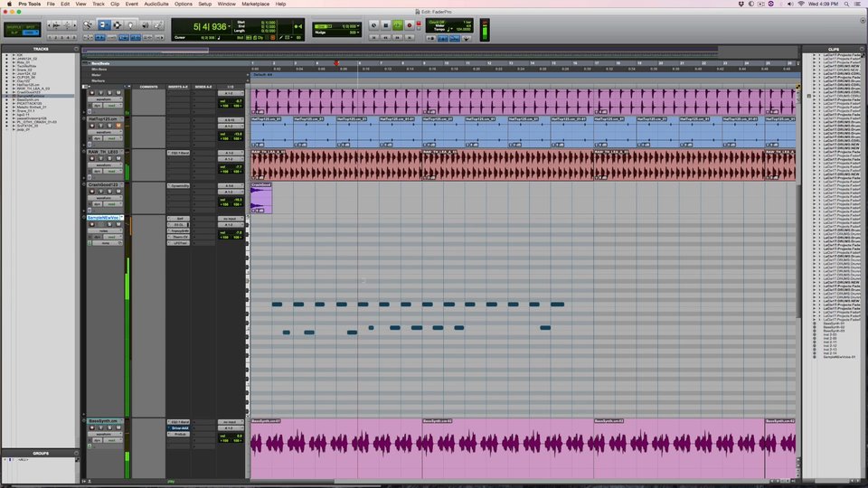Open HatTop125.cm track view selector (waveform)
This screenshot has height=488, width=868.
(103, 132)
